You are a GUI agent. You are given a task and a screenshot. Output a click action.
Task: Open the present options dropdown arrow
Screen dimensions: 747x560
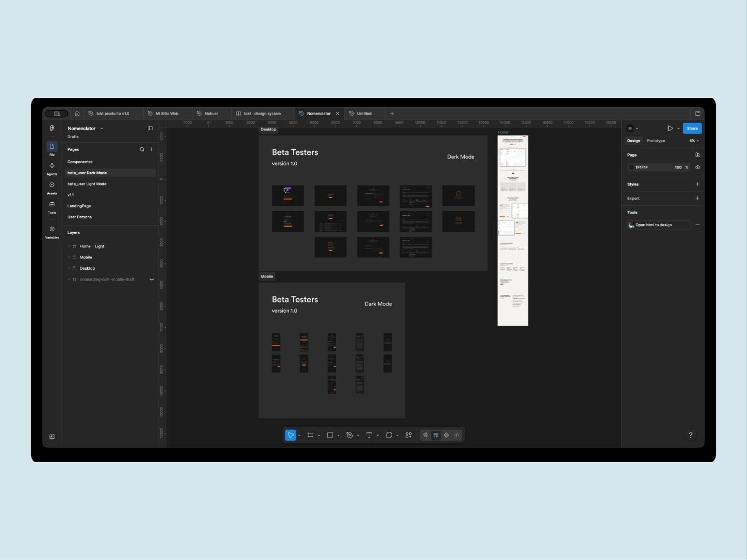(679, 129)
